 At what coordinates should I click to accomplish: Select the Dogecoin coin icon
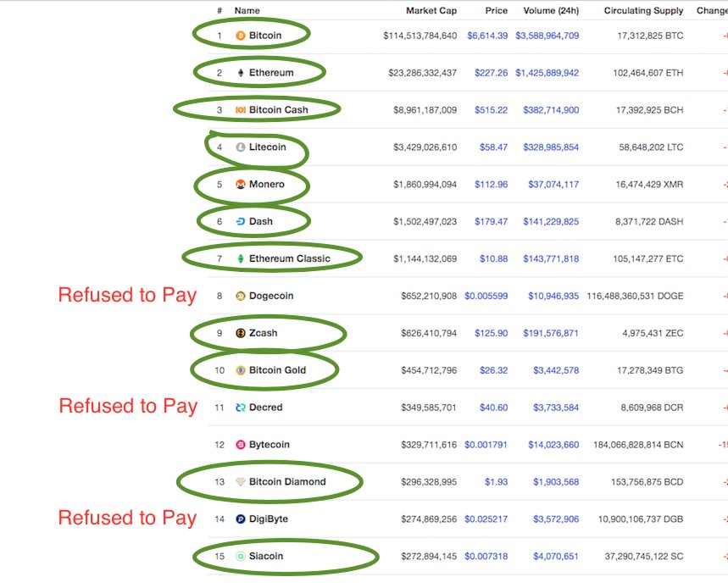241,296
